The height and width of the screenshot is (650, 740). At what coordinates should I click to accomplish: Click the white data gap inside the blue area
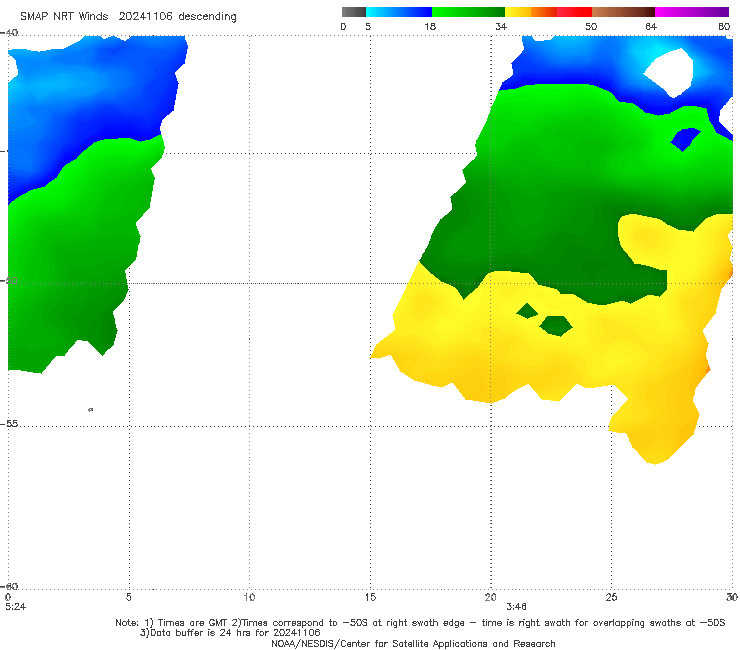[x=671, y=72]
